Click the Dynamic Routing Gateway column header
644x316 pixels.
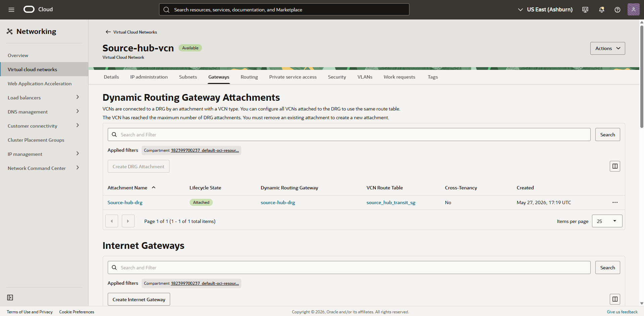coord(289,188)
